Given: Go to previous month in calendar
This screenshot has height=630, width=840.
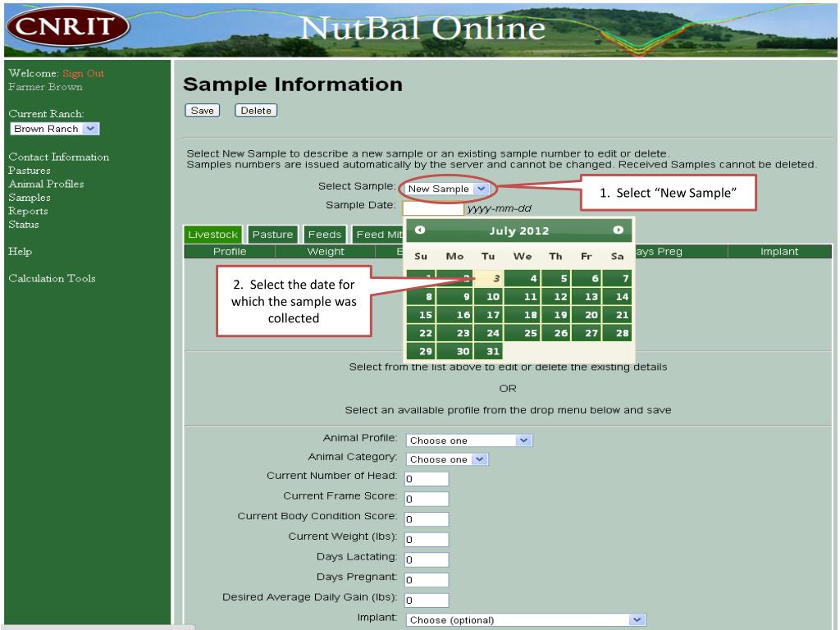Looking at the screenshot, I should click(420, 230).
